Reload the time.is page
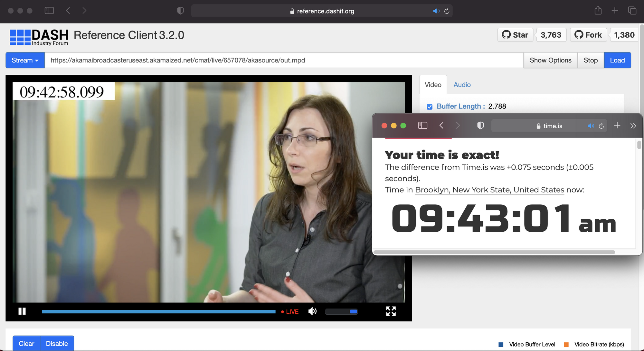Image resolution: width=644 pixels, height=351 pixels. pos(601,126)
